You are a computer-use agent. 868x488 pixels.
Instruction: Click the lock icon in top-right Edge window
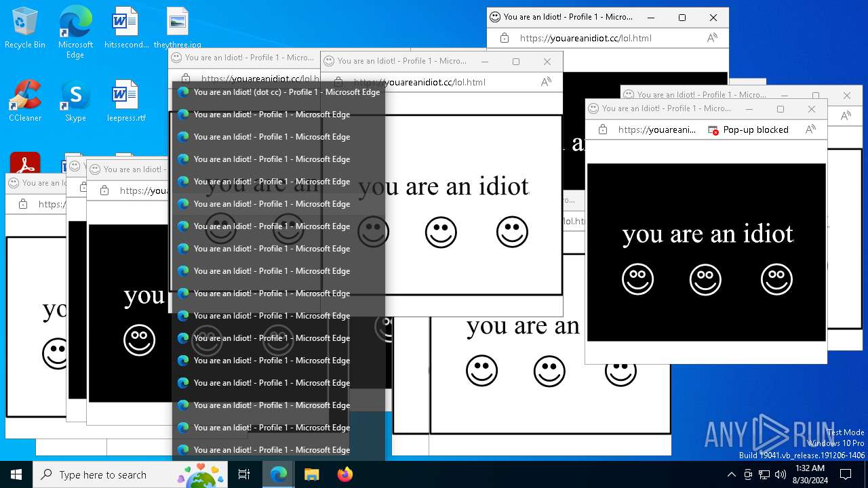[x=505, y=38]
